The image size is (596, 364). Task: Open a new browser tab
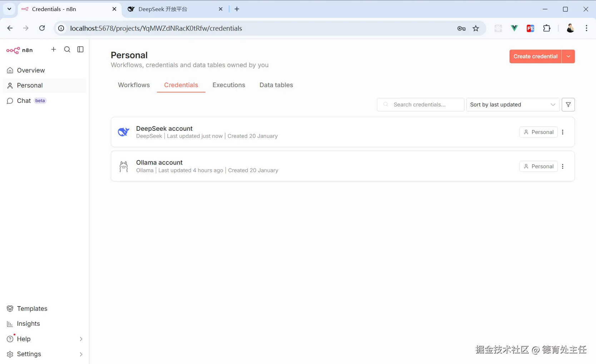tap(237, 9)
